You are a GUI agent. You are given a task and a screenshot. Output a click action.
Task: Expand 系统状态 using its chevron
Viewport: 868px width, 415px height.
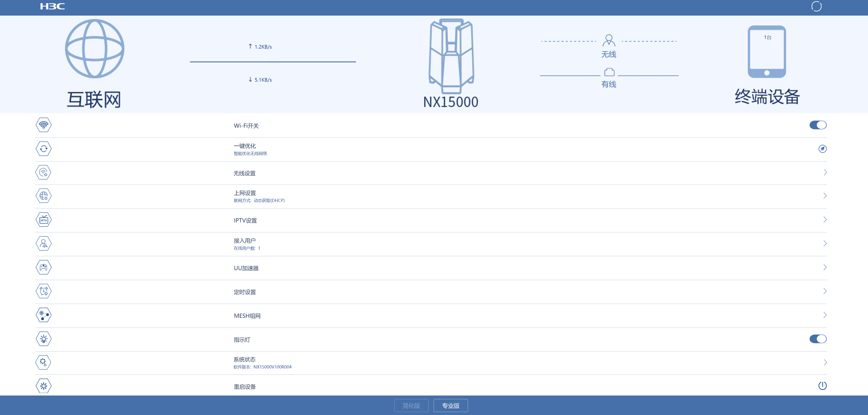click(x=825, y=362)
